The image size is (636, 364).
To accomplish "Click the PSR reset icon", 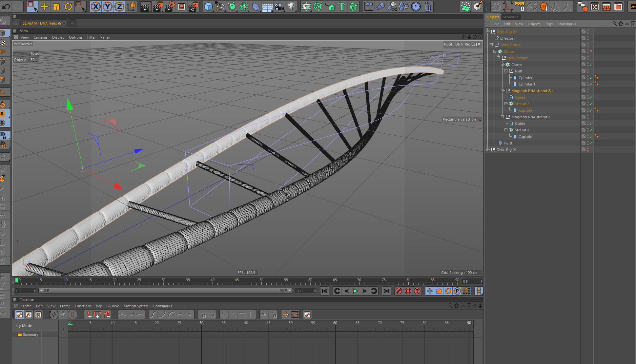I will [520, 6].
